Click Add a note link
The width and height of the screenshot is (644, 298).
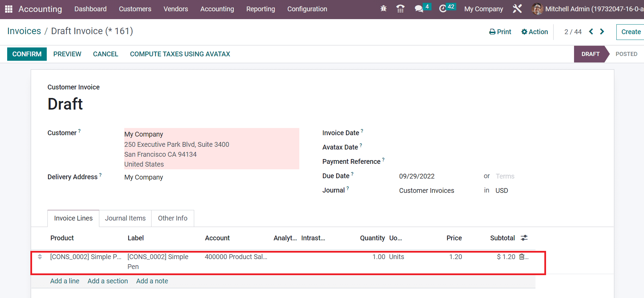[152, 281]
